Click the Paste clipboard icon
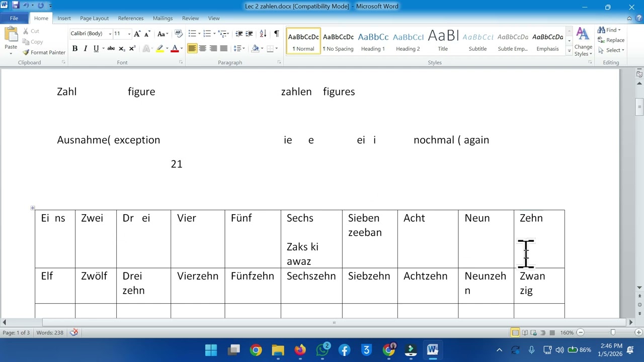Image resolution: width=644 pixels, height=362 pixels. (11, 35)
